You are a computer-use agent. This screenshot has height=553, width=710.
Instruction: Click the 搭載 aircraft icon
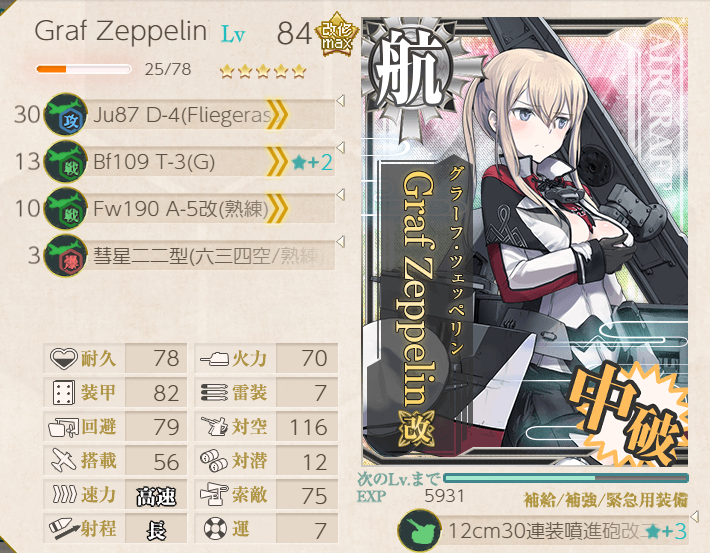coord(63,461)
